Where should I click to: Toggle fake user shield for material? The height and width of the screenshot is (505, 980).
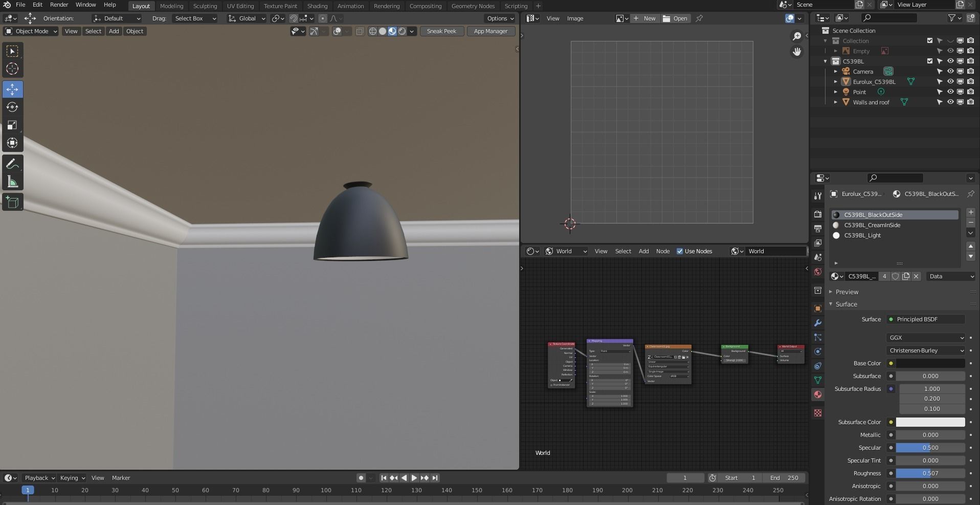click(x=896, y=276)
